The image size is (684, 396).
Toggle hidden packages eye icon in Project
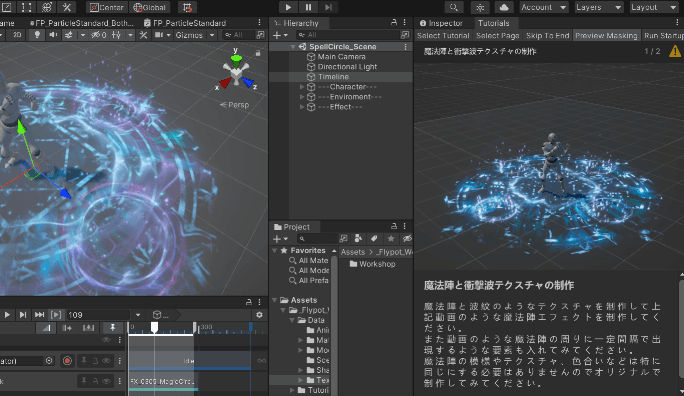[407, 239]
